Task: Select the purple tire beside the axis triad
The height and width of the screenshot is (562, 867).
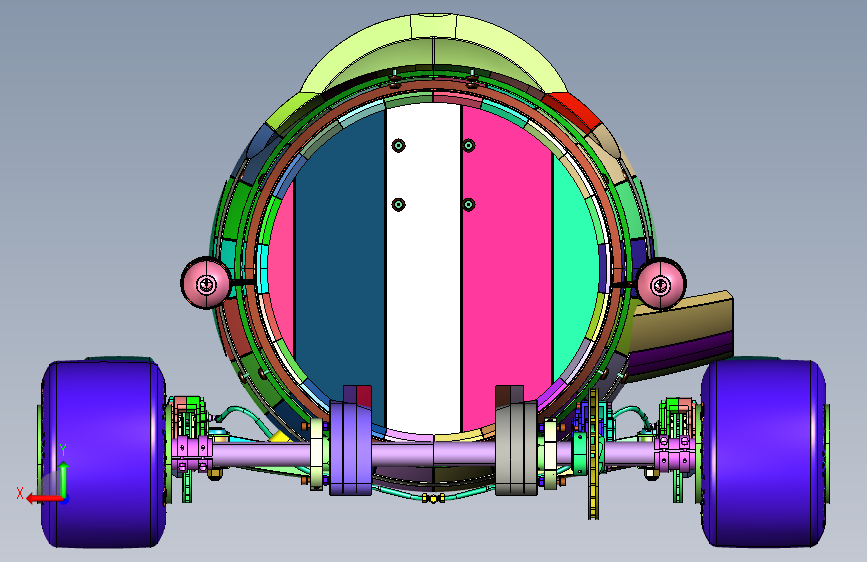Action: pyautogui.click(x=103, y=454)
